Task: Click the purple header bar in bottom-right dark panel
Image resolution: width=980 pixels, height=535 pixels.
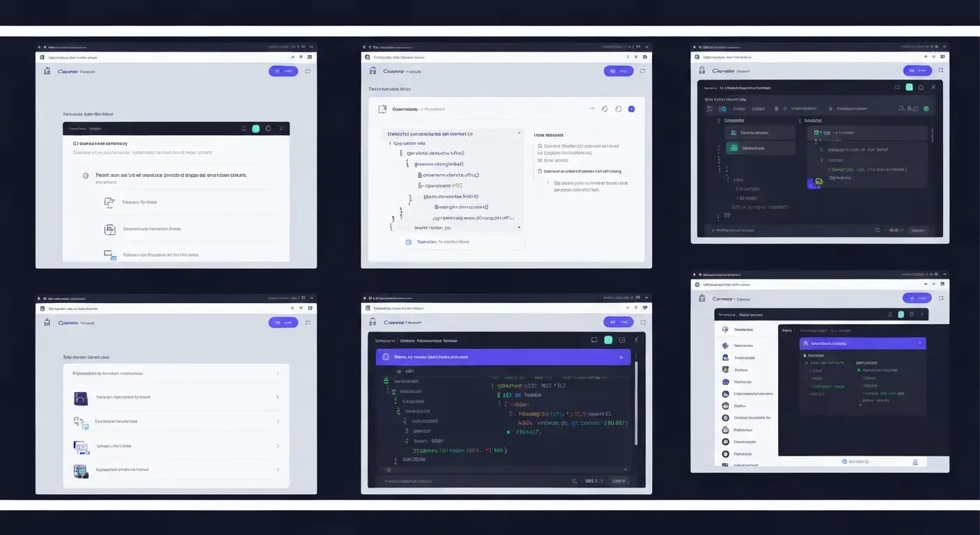Action: click(x=862, y=343)
